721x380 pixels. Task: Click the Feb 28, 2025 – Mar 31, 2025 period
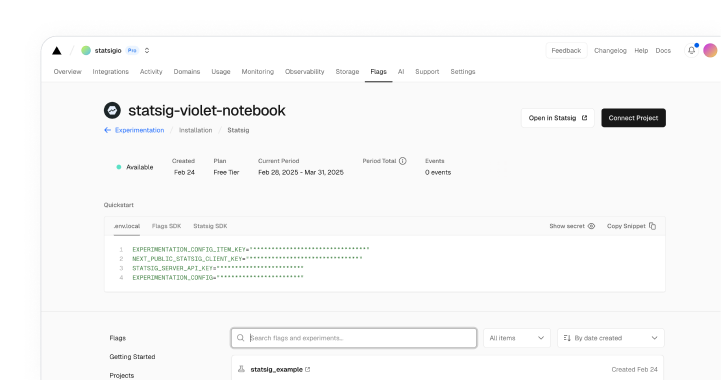301,173
